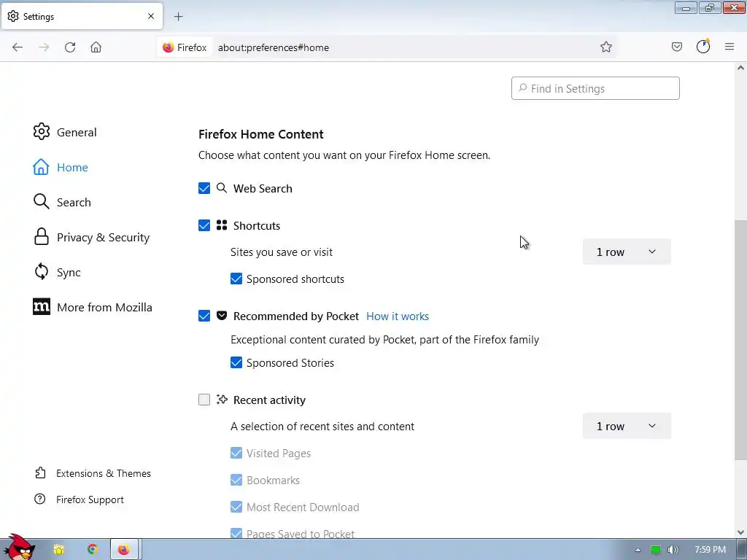This screenshot has width=747, height=560.
Task: Open the file explorer taskbar icon
Action: [59, 550]
